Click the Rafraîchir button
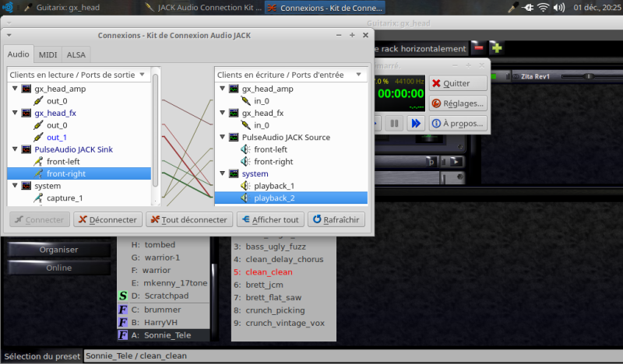This screenshot has height=364, width=623. point(336,219)
